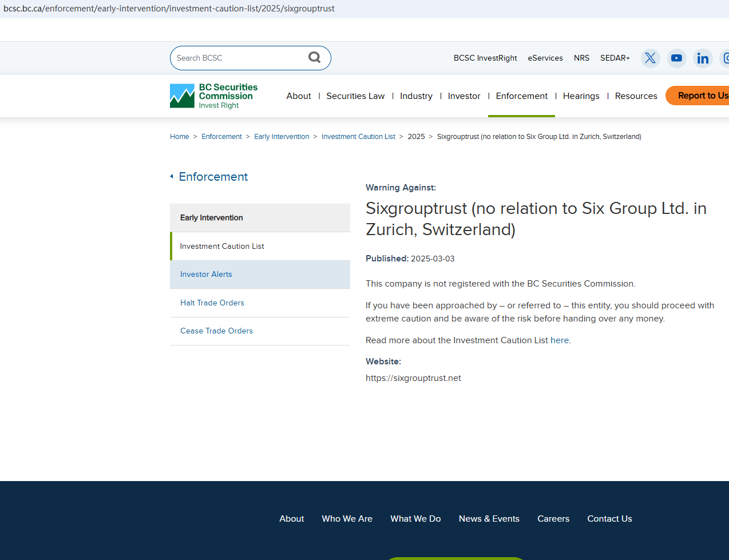The height and width of the screenshot is (560, 729).
Task: Click the BC Securities Commission logo
Action: pos(214,96)
